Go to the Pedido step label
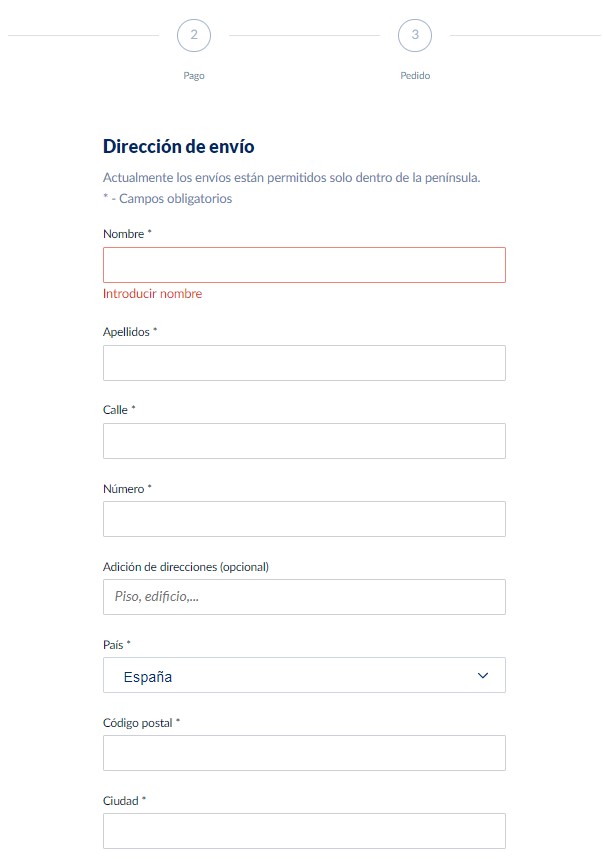603x859 pixels. pos(415,76)
